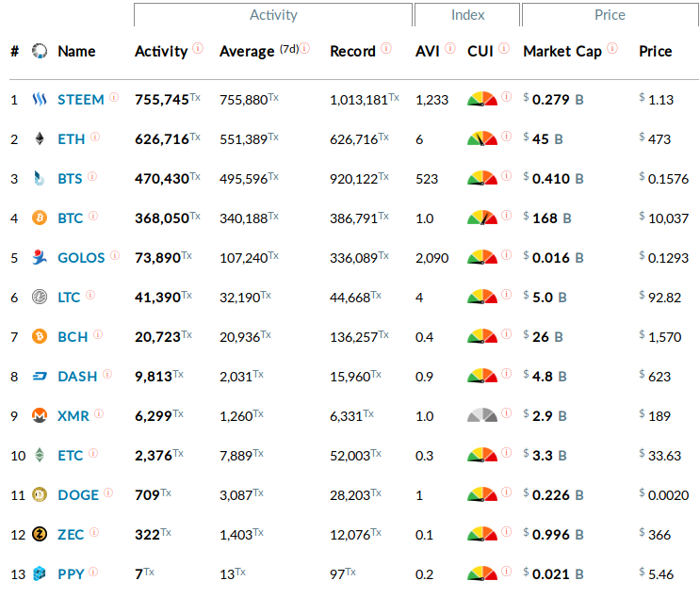This screenshot has width=700, height=597.
Task: Click the gray XMR CUI gauge
Action: (x=481, y=414)
